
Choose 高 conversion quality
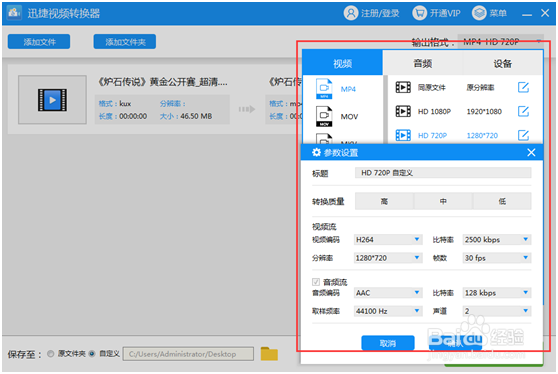(384, 201)
